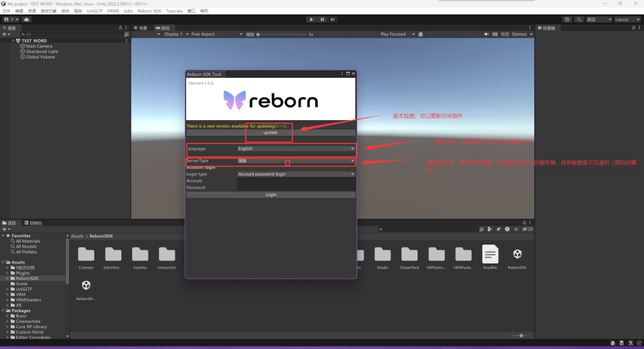Click the Pause button in the toolbar
The width and height of the screenshot is (644, 349).
point(322,19)
